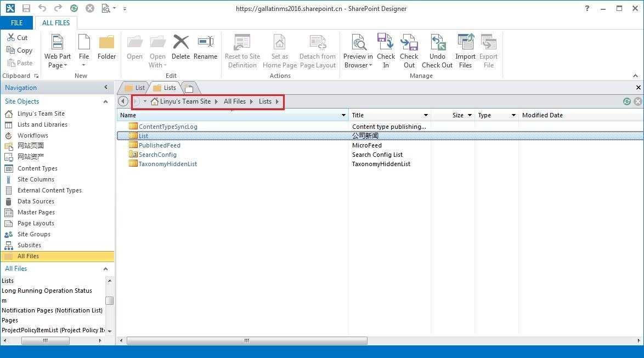The image size is (644, 358).
Task: Open Lists and Libraries in navigation
Action: tap(42, 124)
